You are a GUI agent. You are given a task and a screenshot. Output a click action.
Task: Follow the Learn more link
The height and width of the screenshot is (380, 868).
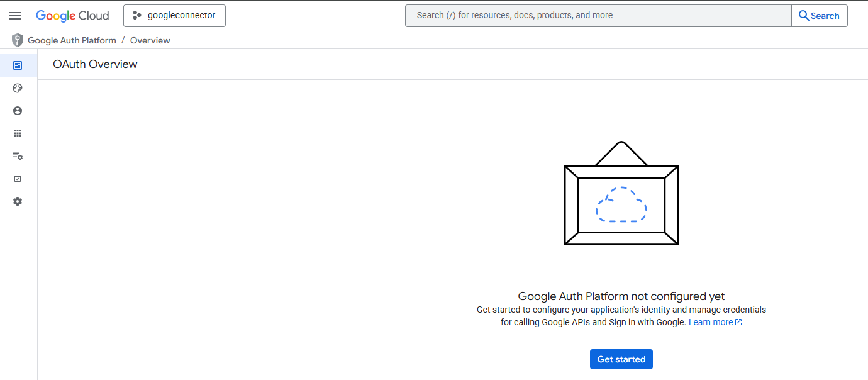[x=710, y=323]
